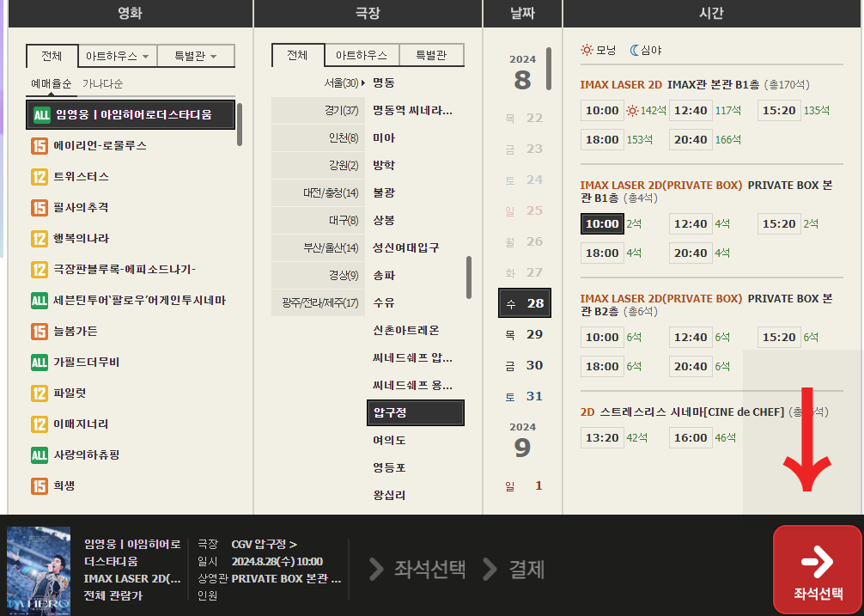Select PRIVATE BOX B1층 10:00 showtime
The height and width of the screenshot is (616, 864).
pyautogui.click(x=602, y=223)
